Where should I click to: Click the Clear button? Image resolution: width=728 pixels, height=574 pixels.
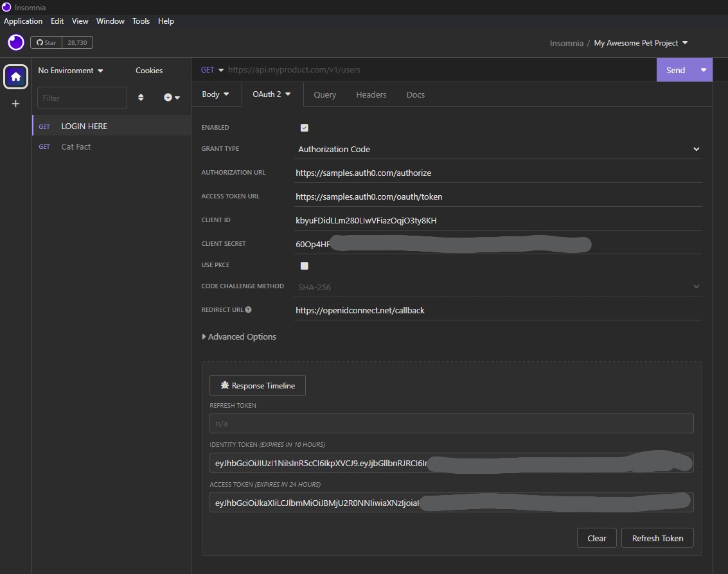[x=597, y=538]
